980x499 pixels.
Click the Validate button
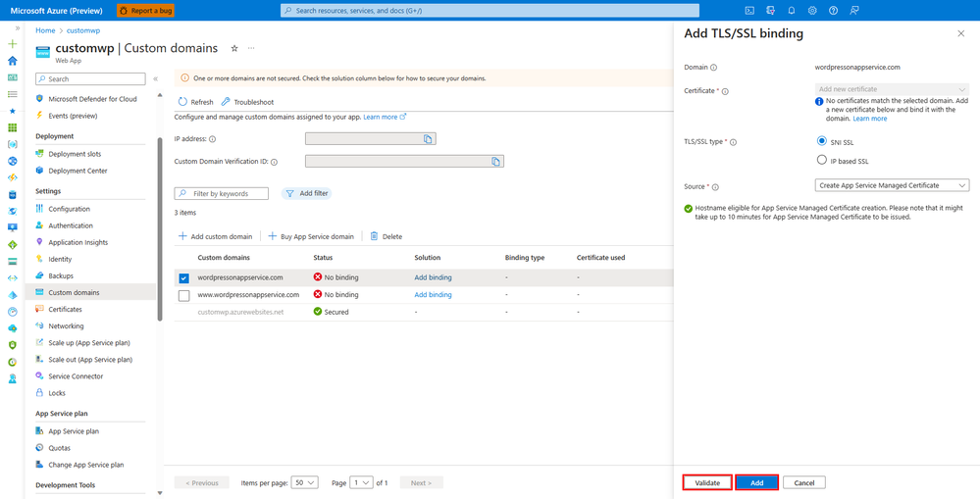click(x=707, y=482)
